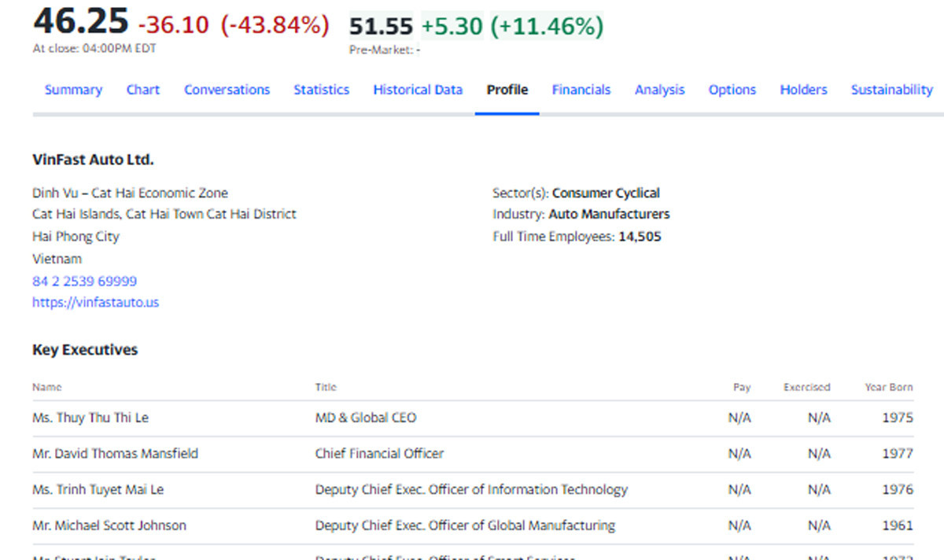Screen dimensions: 944x560
Task: Click the phone number 84 2 2539 69999
Action: click(85, 281)
